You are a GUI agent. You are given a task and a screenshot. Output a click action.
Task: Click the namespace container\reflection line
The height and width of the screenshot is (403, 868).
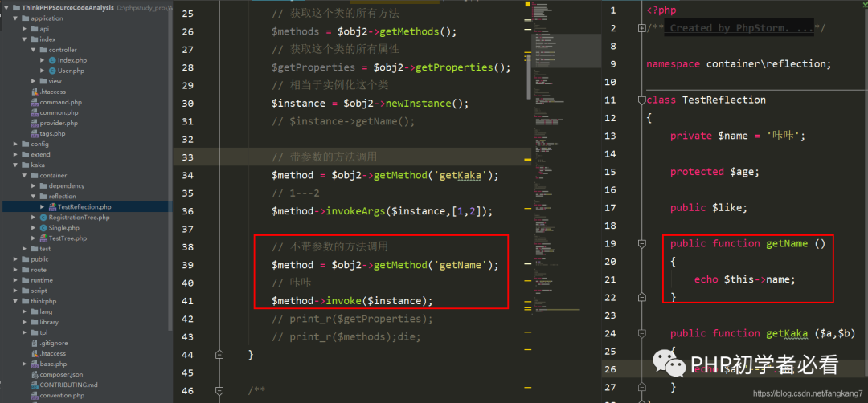click(739, 64)
